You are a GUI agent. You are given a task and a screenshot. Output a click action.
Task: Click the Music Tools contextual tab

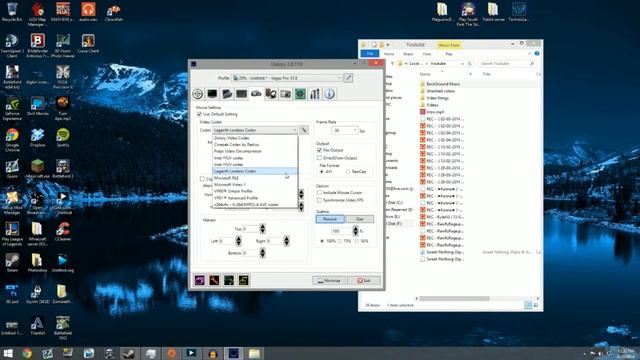coord(449,45)
